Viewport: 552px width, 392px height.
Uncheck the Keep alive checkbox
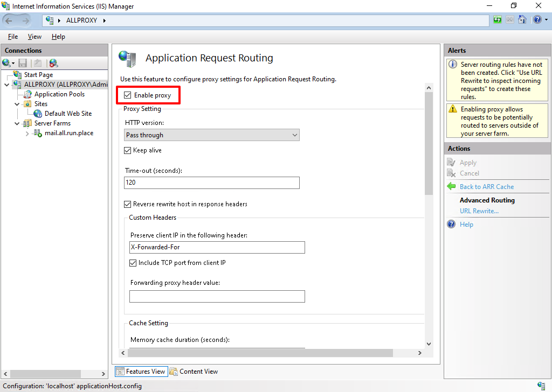pyautogui.click(x=127, y=150)
